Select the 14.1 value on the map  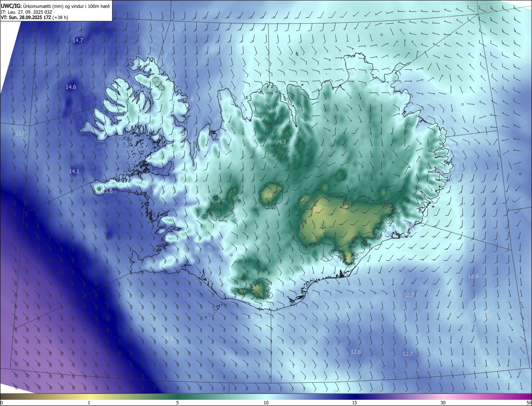pyautogui.click(x=74, y=171)
